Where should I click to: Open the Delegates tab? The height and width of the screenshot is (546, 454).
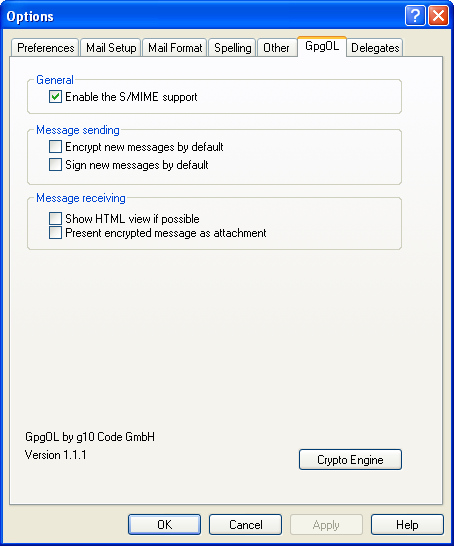pos(375,47)
